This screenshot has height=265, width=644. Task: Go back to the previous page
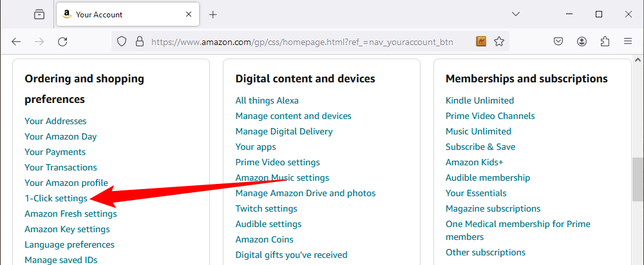17,42
